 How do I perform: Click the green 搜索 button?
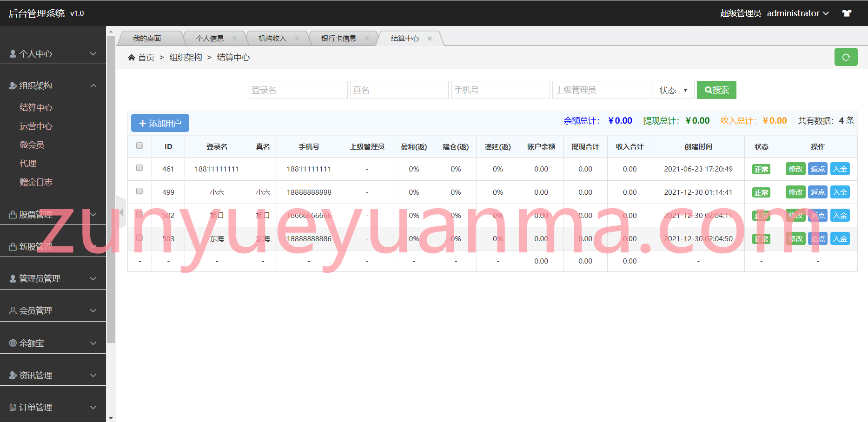pyautogui.click(x=716, y=90)
